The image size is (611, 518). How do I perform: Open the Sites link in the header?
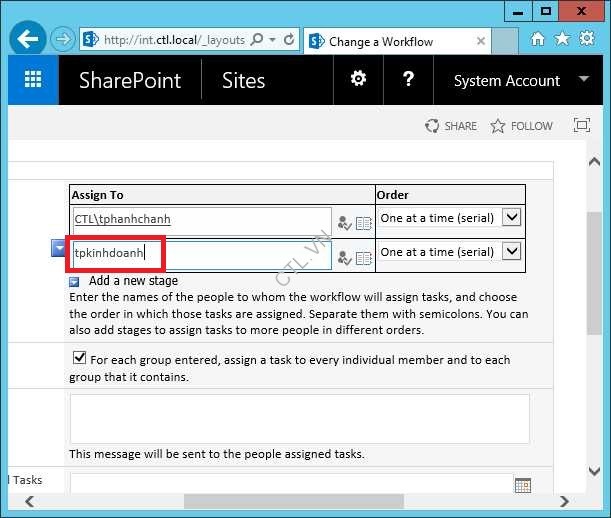point(243,81)
